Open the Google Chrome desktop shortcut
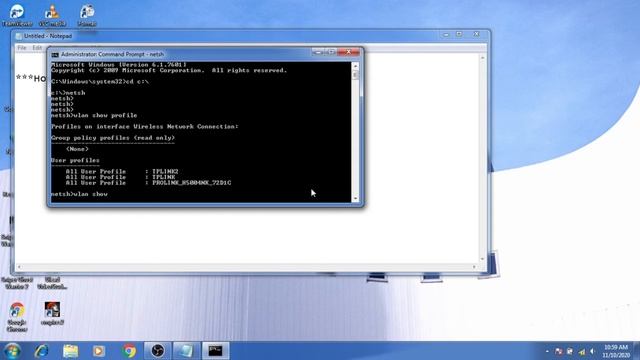 17,316
